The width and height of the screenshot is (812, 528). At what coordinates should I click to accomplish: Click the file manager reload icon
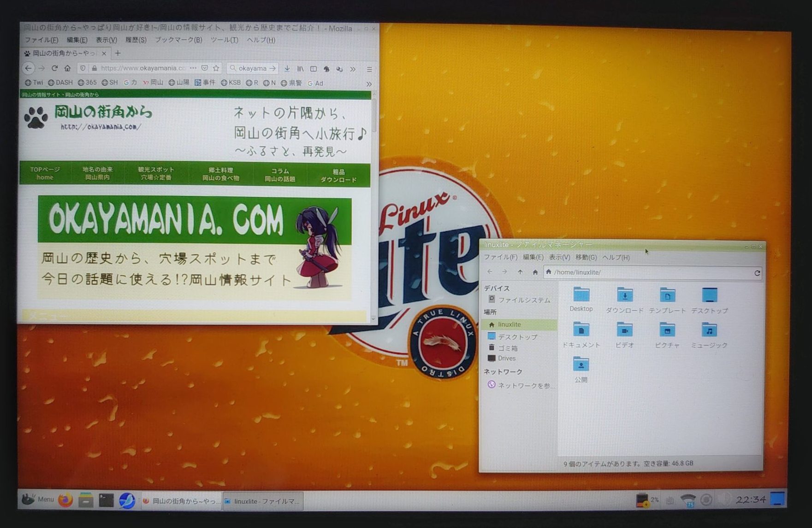point(757,273)
